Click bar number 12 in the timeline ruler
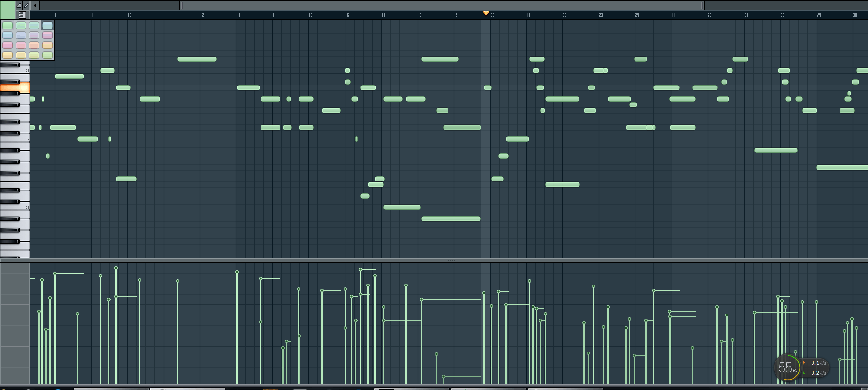 click(202, 15)
